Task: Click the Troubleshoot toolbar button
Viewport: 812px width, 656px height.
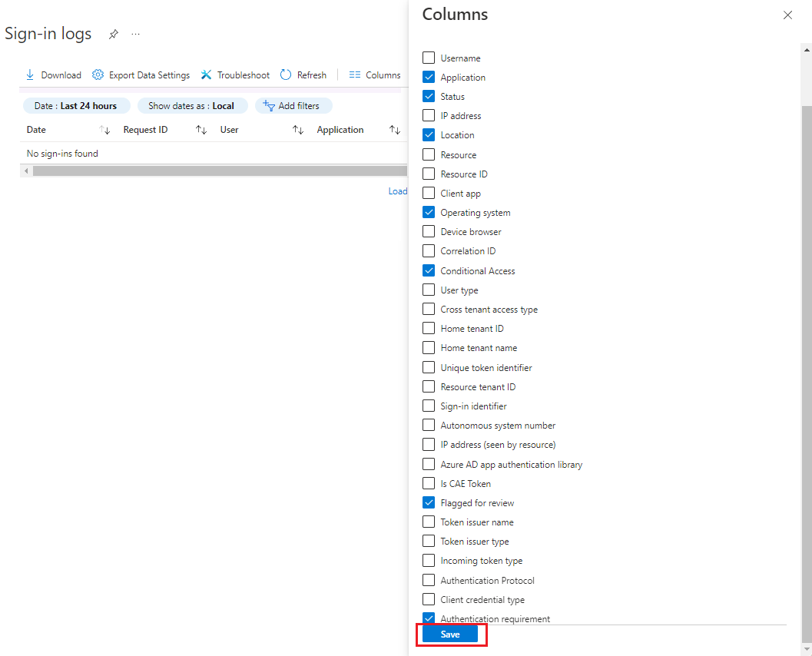Action: (x=235, y=75)
